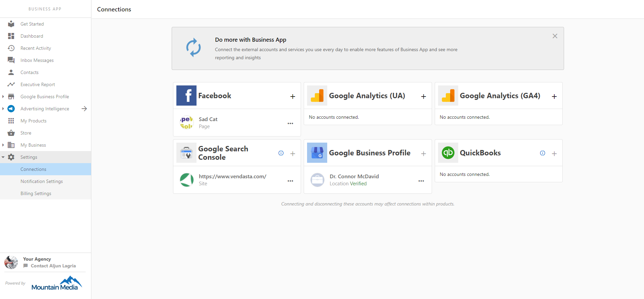Click the Advertising Intelligence megaphone icon

coord(11,109)
